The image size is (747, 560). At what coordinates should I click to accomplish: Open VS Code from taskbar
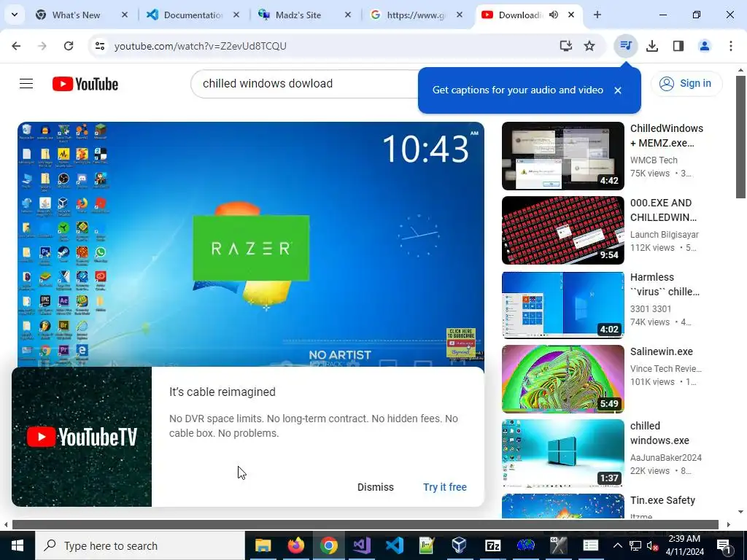tap(394, 545)
